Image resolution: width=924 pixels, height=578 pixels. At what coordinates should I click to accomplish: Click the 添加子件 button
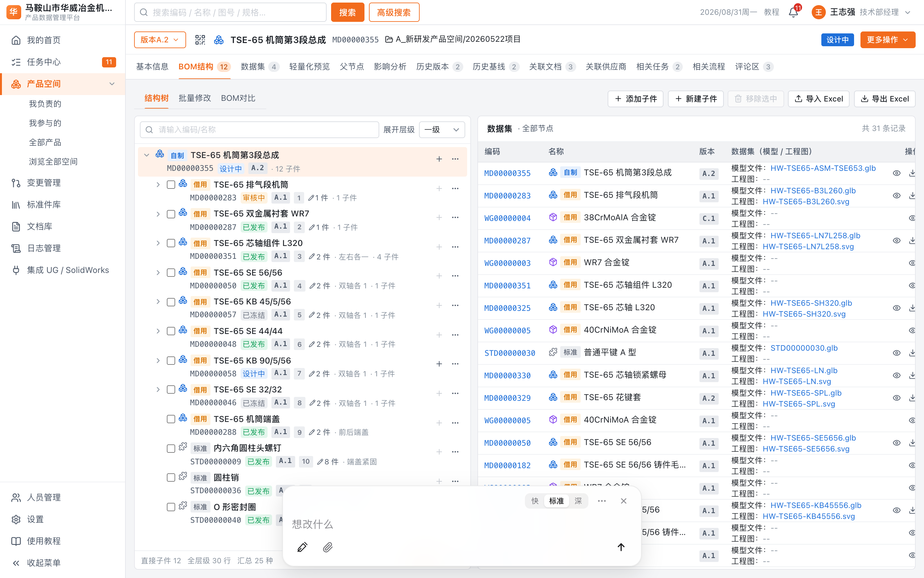point(635,99)
